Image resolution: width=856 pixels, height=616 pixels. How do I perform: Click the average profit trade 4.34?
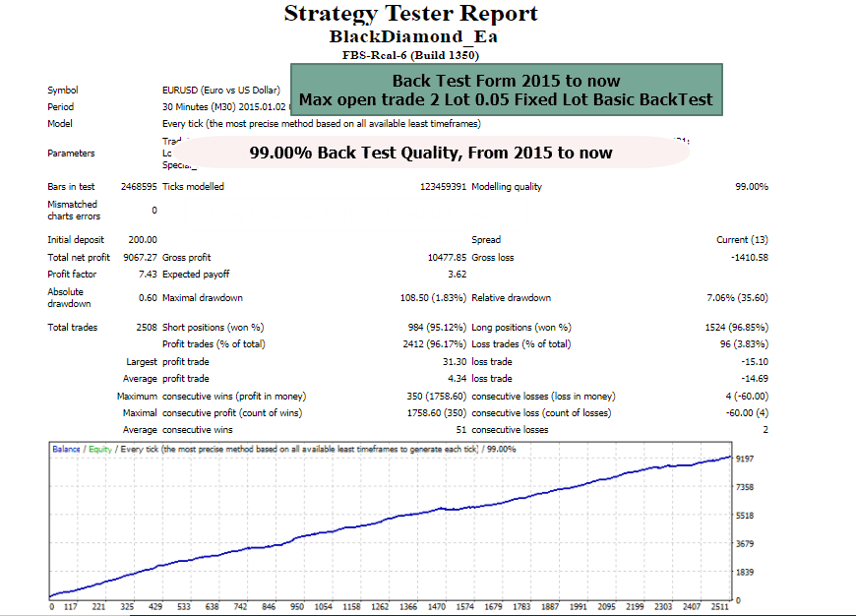[x=457, y=379]
